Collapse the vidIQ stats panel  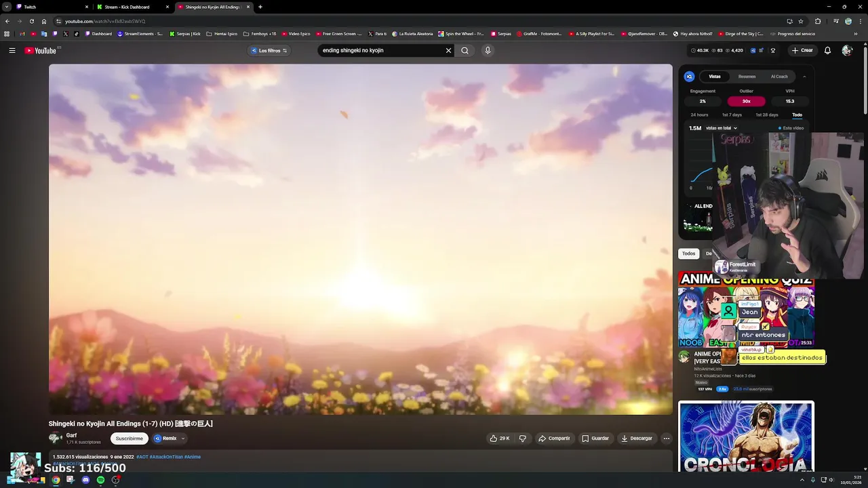tap(804, 77)
